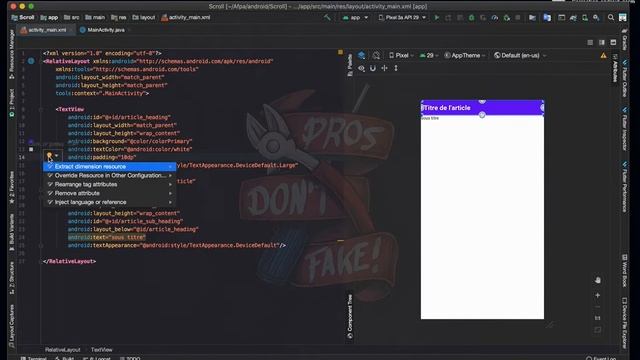Click the Profile app gauge icon
Image resolution: width=640 pixels, height=360 pixels.
point(495,18)
